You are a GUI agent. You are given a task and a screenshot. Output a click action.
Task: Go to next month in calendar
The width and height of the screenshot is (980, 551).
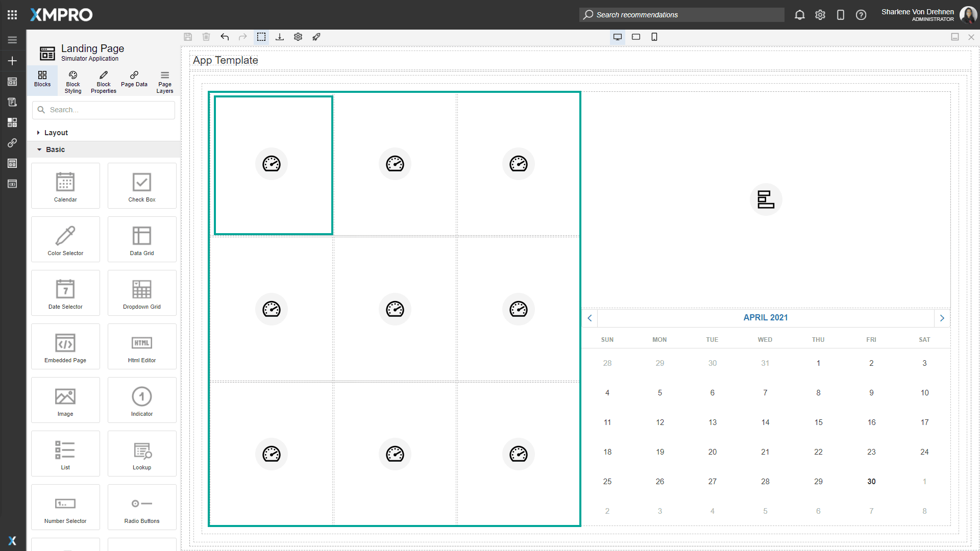point(942,318)
